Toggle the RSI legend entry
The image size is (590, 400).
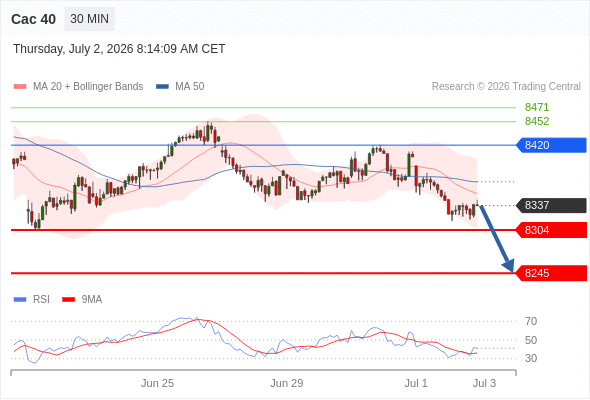click(x=32, y=300)
